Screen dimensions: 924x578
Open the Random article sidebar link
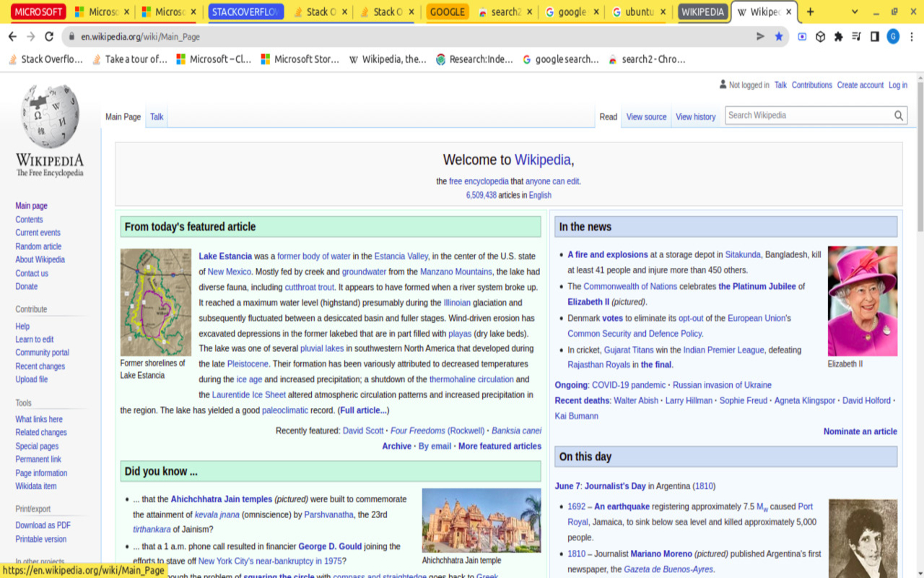(38, 246)
